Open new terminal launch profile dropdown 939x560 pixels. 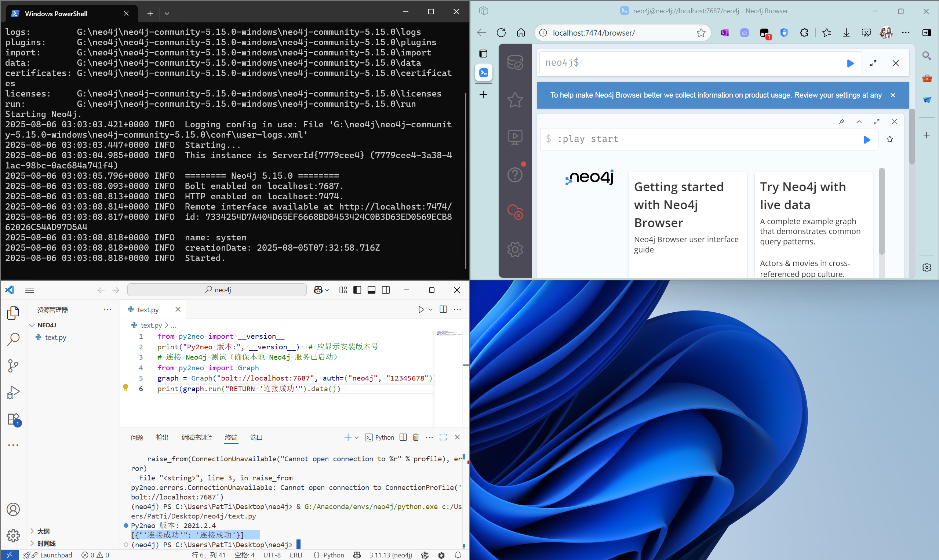357,437
